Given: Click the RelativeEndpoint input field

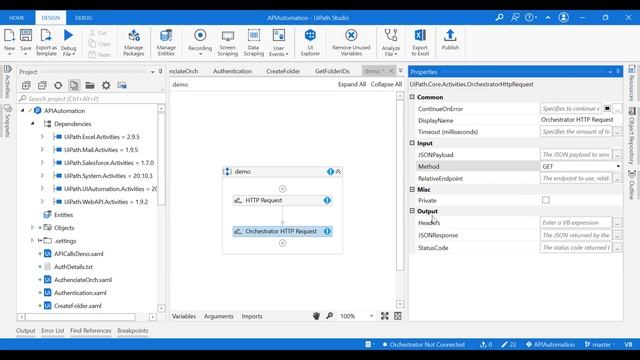Looking at the screenshot, I should click(x=576, y=178).
